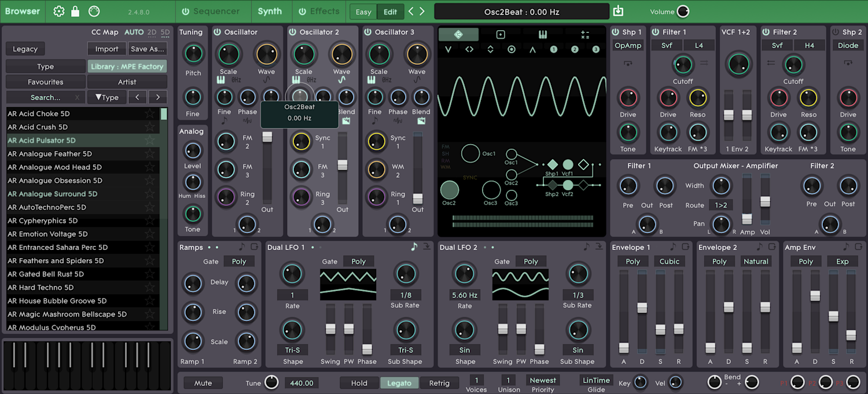Click the note icon under Oscillator 1 Fine
Screen dimensions: 868x394
pyautogui.click(x=224, y=121)
